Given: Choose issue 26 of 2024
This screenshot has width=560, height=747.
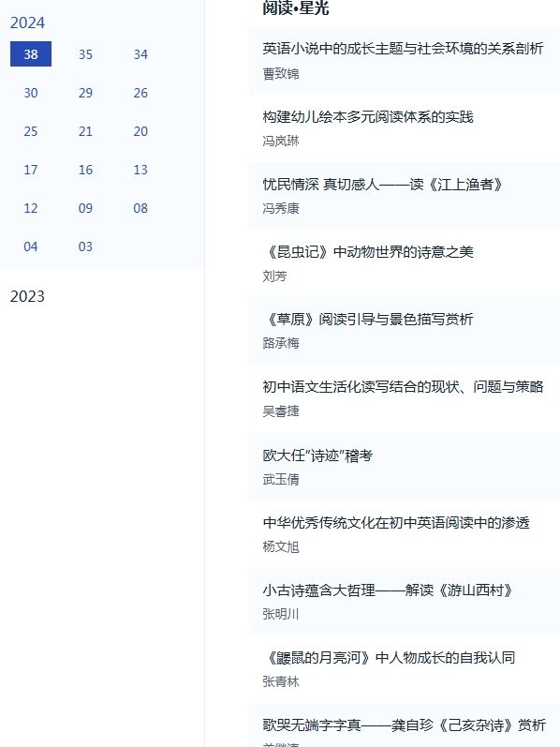Looking at the screenshot, I should [140, 93].
